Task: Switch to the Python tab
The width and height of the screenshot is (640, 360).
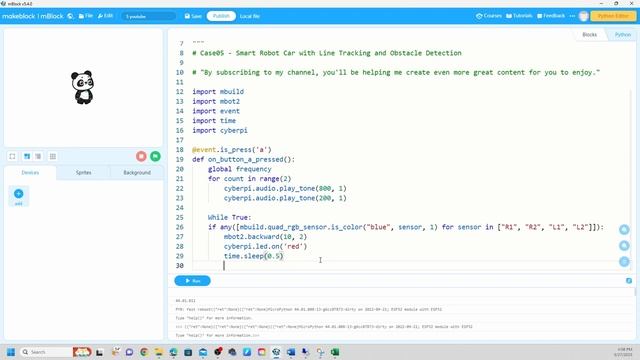Action: pyautogui.click(x=622, y=35)
